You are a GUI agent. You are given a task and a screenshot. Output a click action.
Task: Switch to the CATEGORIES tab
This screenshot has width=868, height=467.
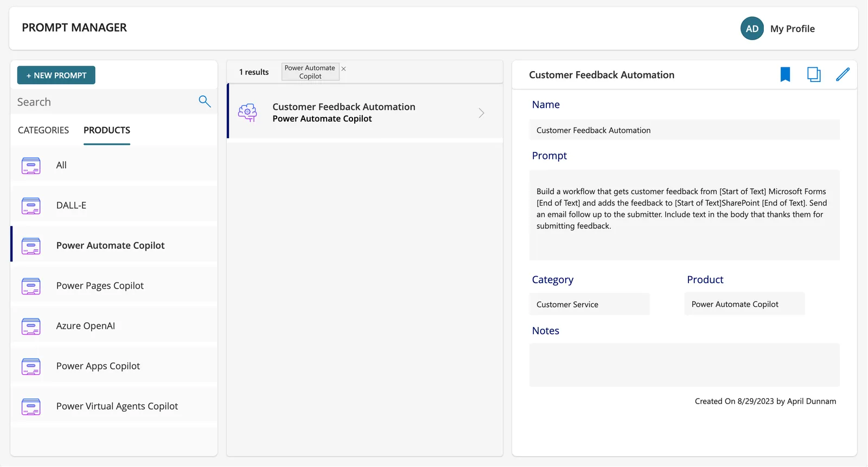(x=43, y=130)
